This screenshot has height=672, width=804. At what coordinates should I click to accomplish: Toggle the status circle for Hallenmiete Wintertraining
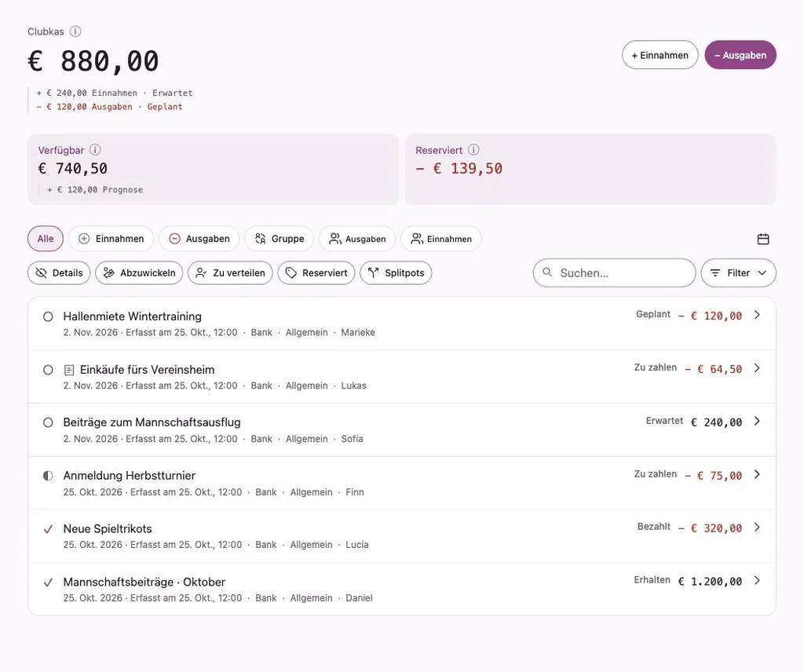tap(48, 317)
